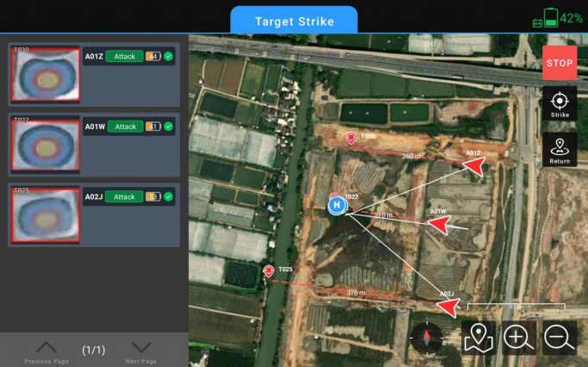Click the T025 target pin on map
Screen dimensions: 588x367
(x=269, y=271)
